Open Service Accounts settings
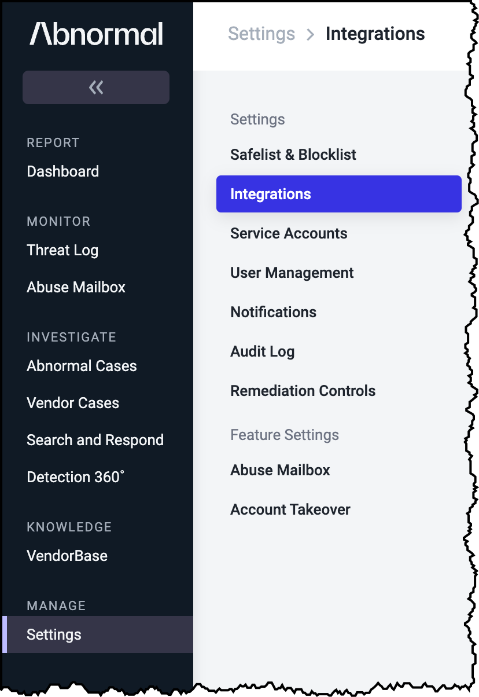The image size is (479, 697). pyautogui.click(x=289, y=233)
